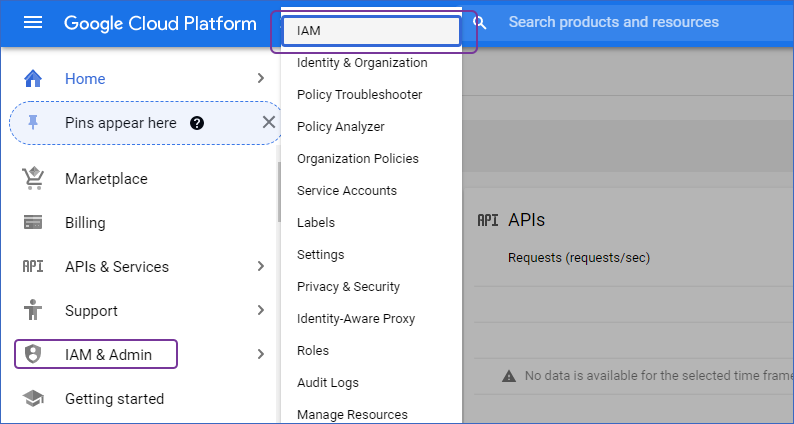The height and width of the screenshot is (424, 794).
Task: Click the Support person icon
Action: [33, 310]
